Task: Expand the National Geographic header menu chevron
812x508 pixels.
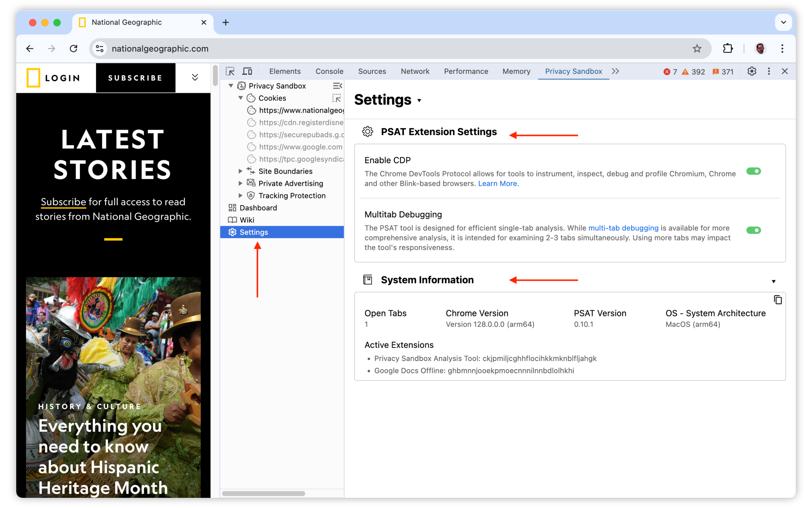Action: [195, 78]
